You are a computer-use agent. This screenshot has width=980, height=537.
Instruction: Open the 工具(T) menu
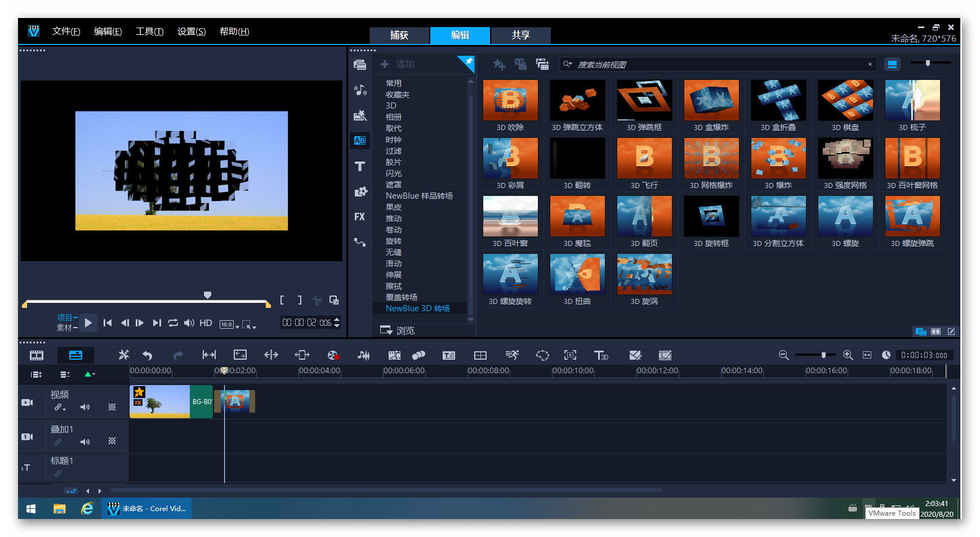pyautogui.click(x=149, y=32)
